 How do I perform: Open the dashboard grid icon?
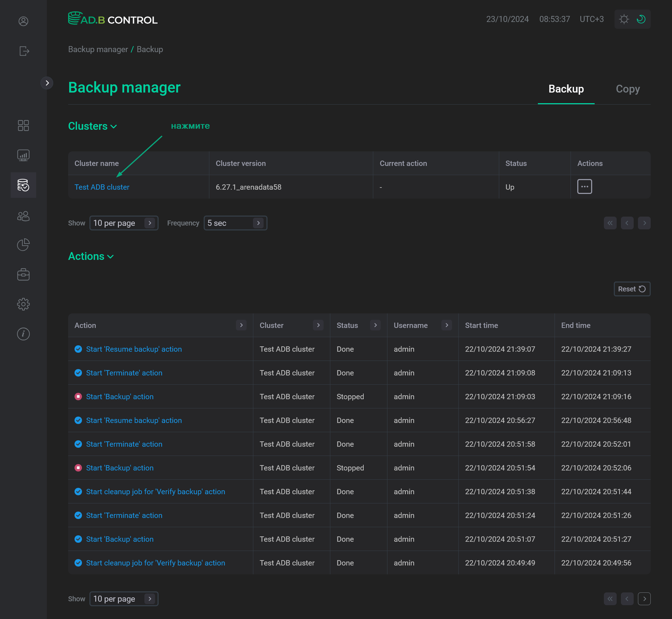click(23, 126)
